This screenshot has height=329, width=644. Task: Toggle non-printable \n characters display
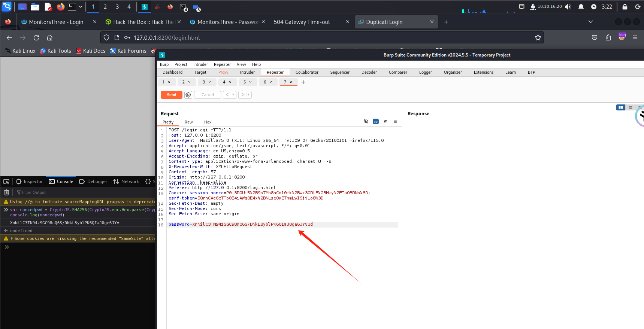pyautogui.click(x=386, y=121)
